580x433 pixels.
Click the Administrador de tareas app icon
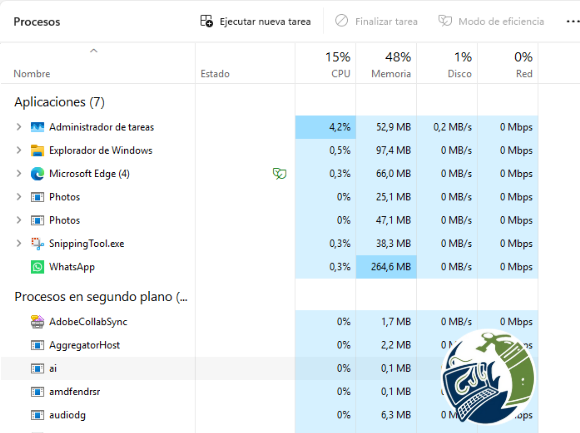37,127
